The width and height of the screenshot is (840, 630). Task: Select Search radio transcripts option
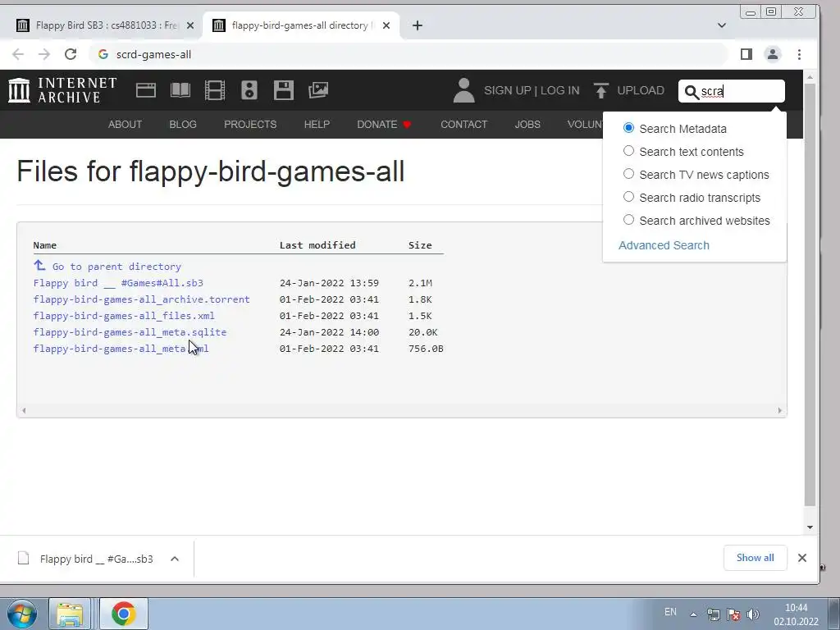click(628, 197)
